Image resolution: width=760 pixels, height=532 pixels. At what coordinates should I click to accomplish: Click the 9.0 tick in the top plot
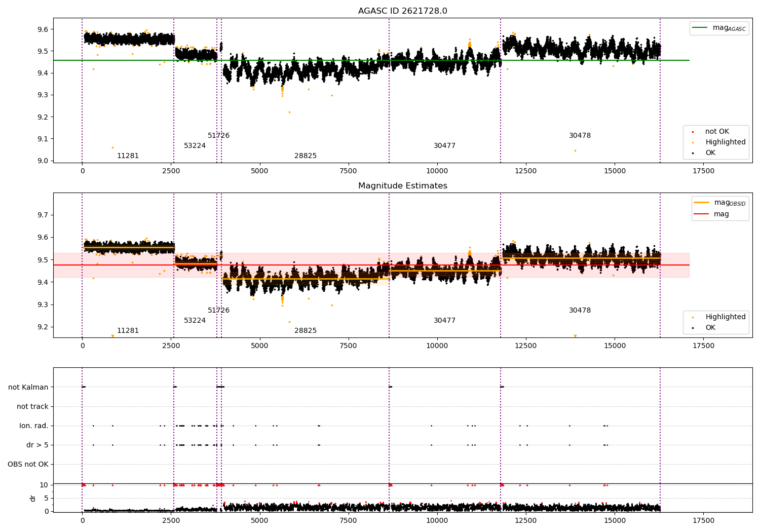coord(43,161)
